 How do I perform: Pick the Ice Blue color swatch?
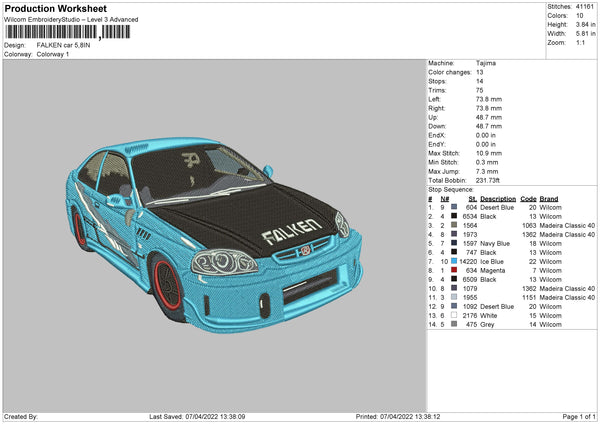[454, 261]
